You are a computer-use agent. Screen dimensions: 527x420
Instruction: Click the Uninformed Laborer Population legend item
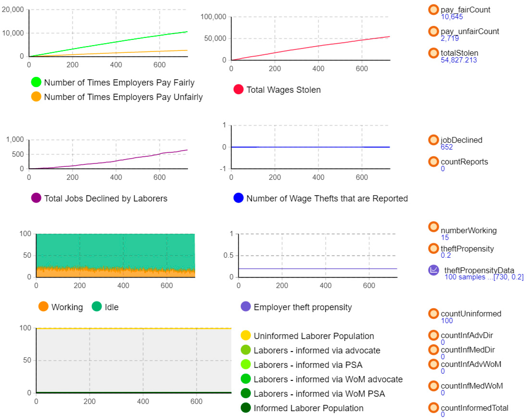tap(314, 336)
